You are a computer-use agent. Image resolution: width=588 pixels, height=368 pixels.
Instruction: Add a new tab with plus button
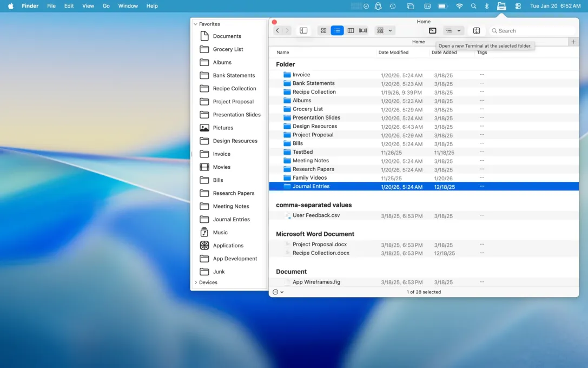tap(573, 42)
